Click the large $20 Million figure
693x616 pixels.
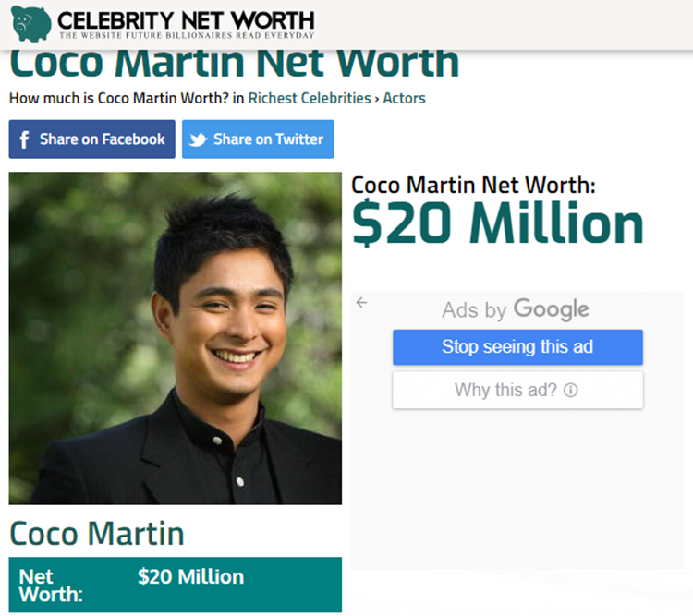point(498,223)
